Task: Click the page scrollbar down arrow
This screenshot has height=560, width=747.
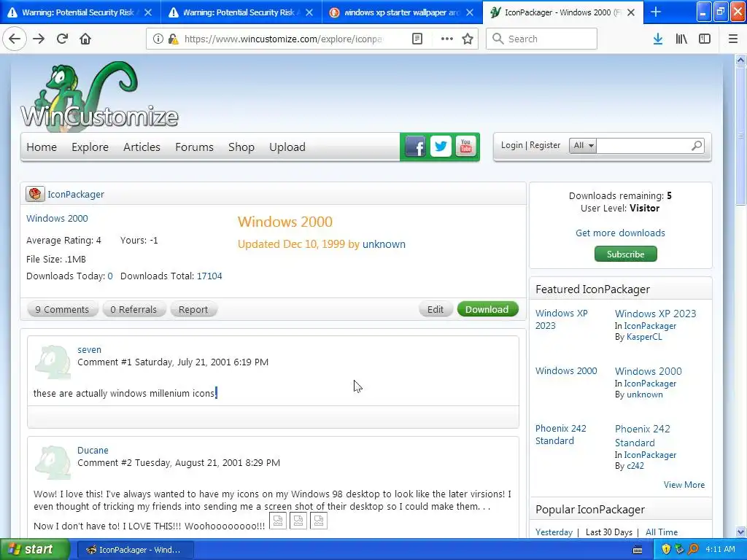Action: tap(740, 532)
